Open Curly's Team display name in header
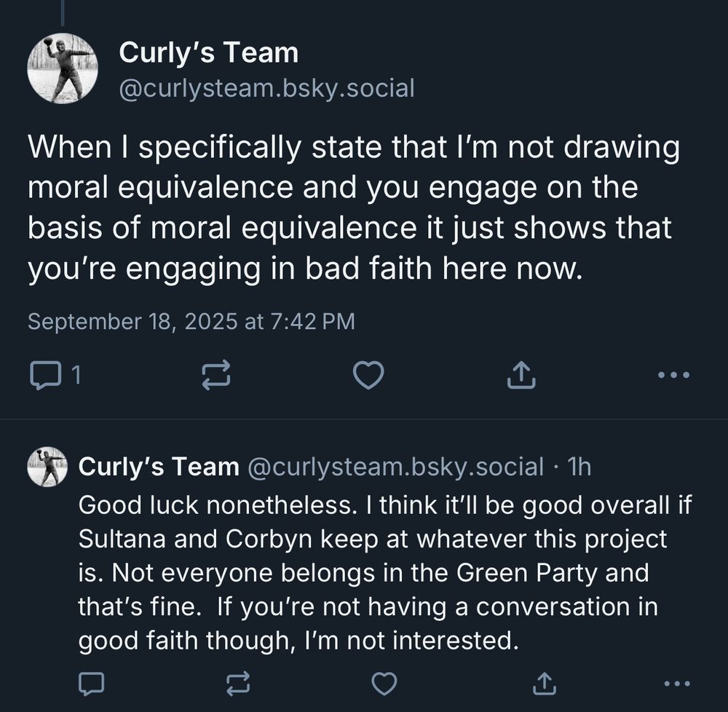The image size is (728, 712). [x=208, y=53]
